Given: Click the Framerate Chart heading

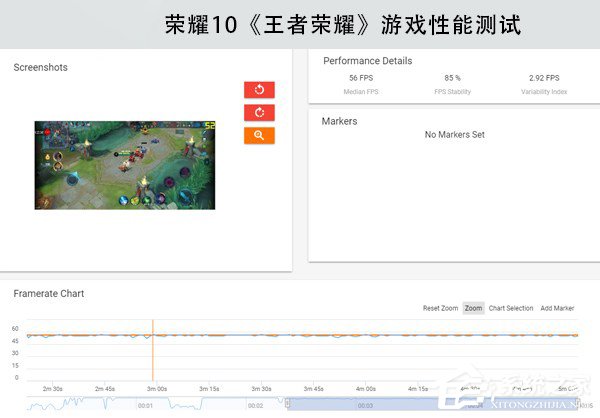Looking at the screenshot, I should coord(49,294).
